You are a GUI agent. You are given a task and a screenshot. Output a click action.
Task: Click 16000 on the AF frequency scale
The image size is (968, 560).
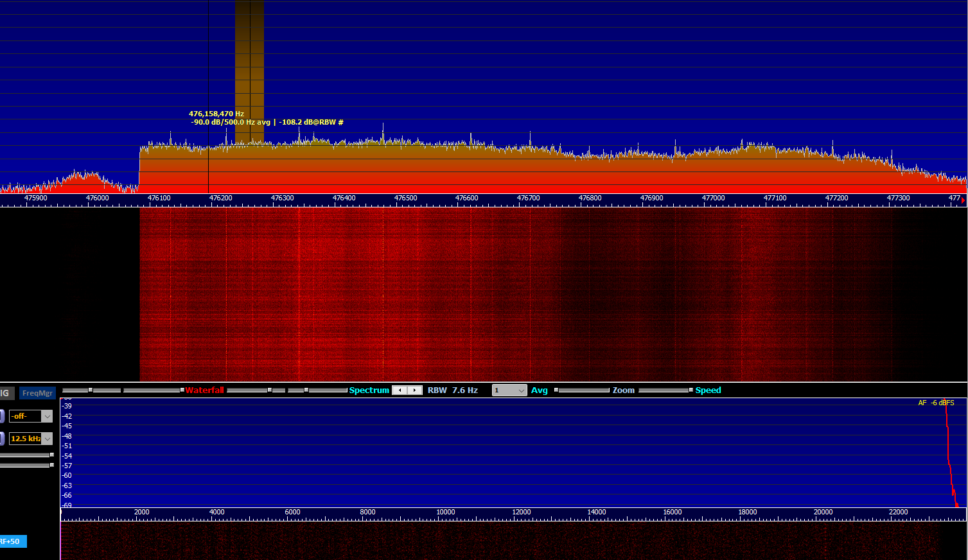pyautogui.click(x=673, y=512)
